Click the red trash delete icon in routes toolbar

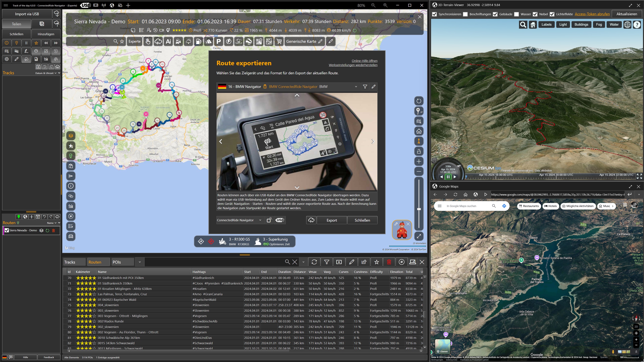tap(389, 262)
